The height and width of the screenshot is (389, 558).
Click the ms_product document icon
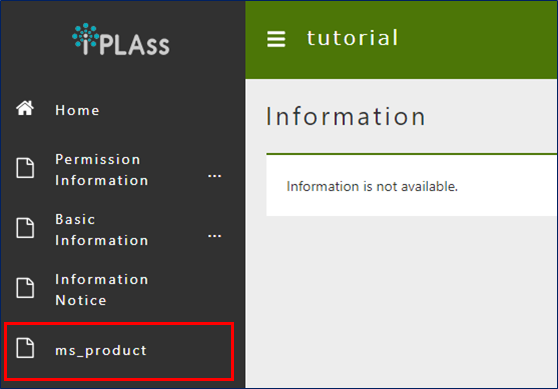pos(25,348)
